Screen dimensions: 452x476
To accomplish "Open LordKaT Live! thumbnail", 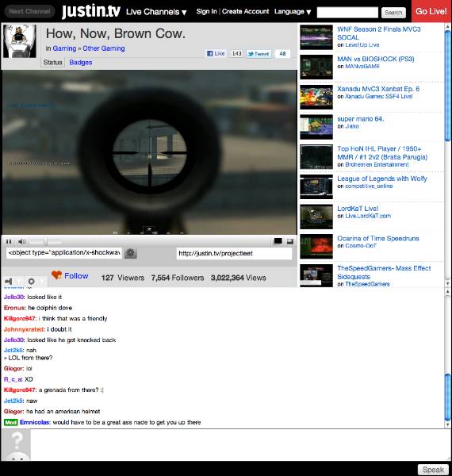I will click(x=316, y=217).
